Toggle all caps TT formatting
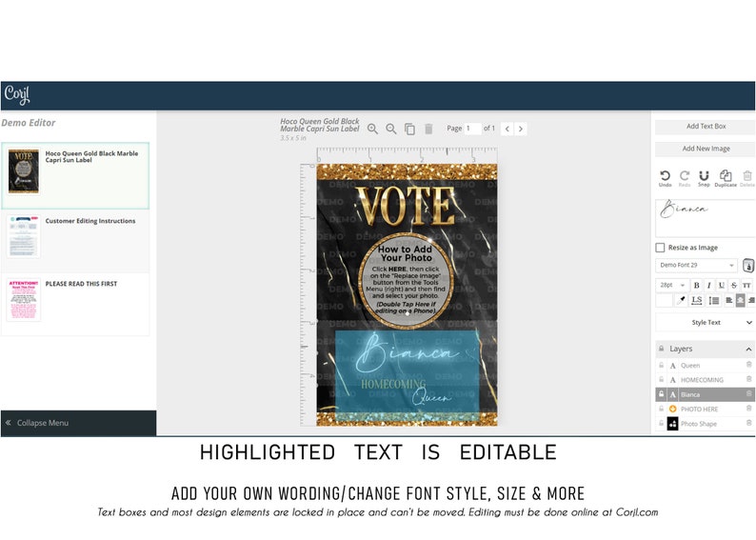 pyautogui.click(x=746, y=286)
